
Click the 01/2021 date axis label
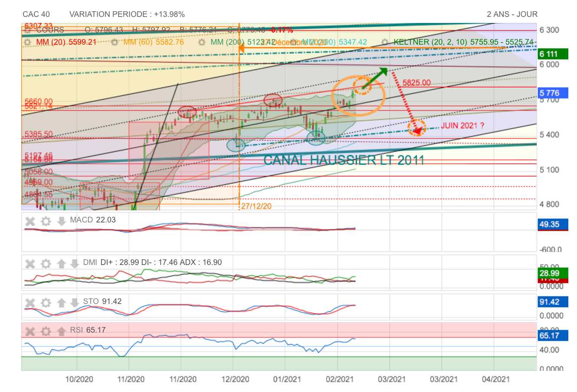tap(287, 379)
